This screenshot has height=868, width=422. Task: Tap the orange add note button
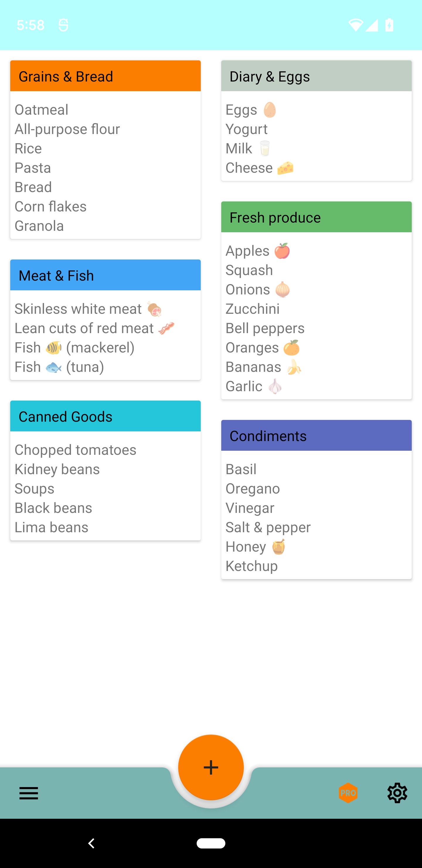point(211,767)
